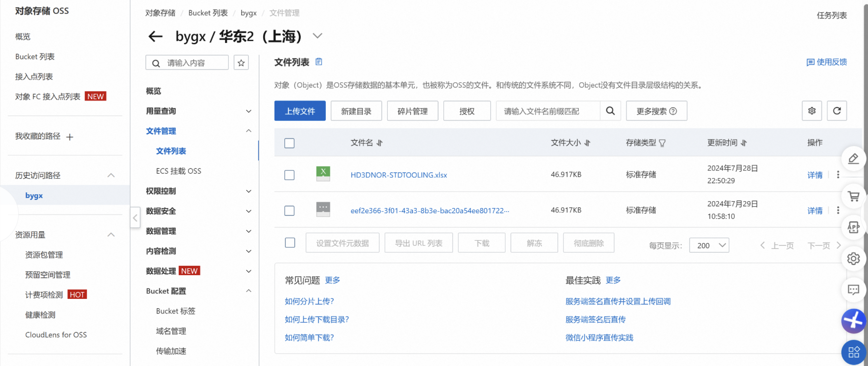Image resolution: width=868 pixels, height=366 pixels.
Task: Click the back arrow beside bygx title
Action: tap(156, 36)
